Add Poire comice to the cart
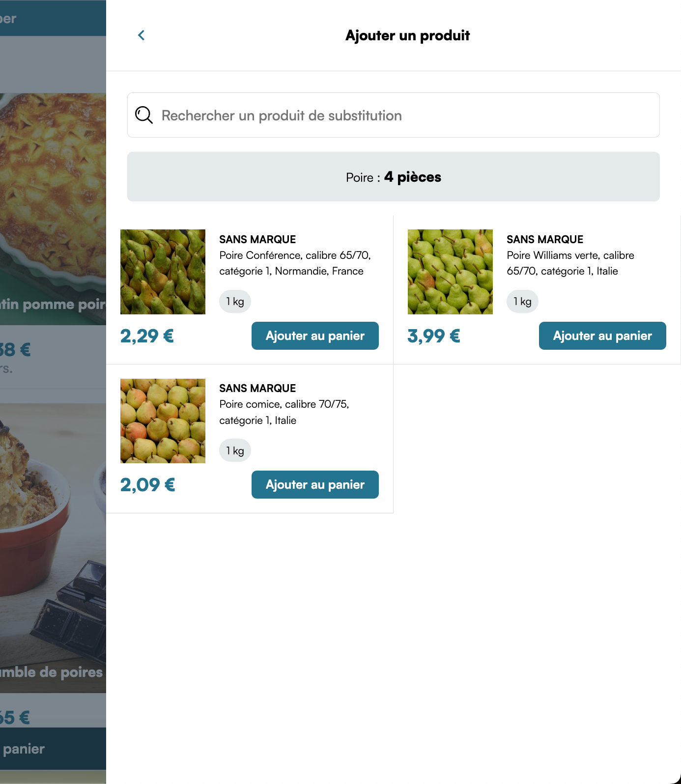Screen dimensions: 681x784 (x=315, y=485)
